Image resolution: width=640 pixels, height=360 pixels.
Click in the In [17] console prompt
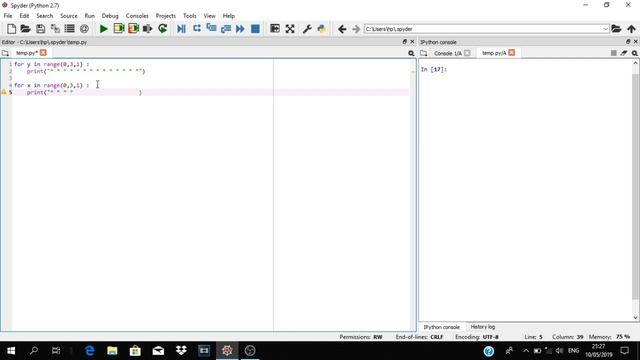(x=433, y=69)
